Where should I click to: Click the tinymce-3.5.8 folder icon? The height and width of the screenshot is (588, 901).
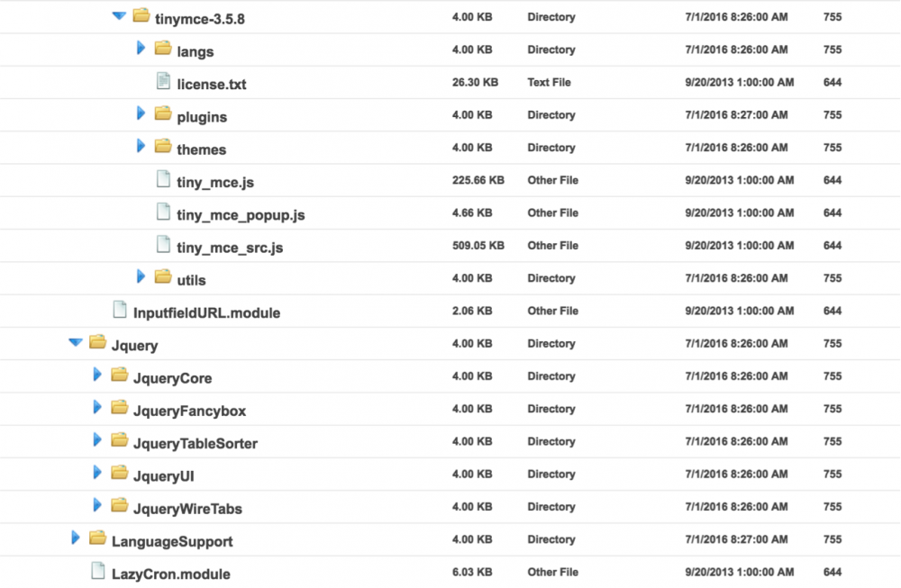click(x=141, y=15)
